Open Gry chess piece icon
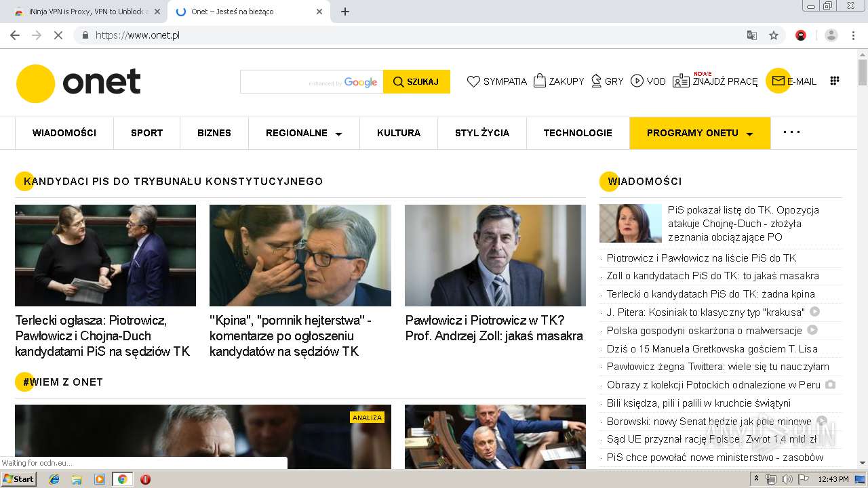 [x=597, y=81]
